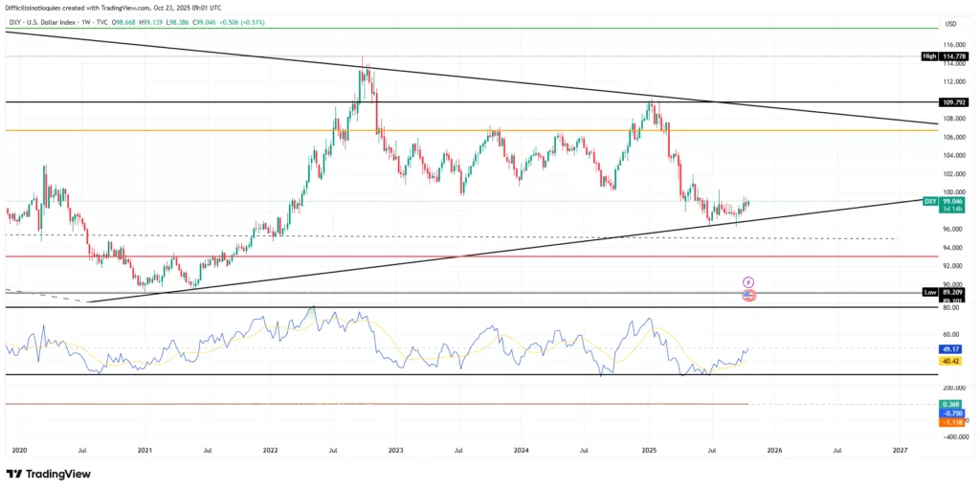Click the 2023 label on time axis
This screenshot has width=980, height=490.
point(395,448)
